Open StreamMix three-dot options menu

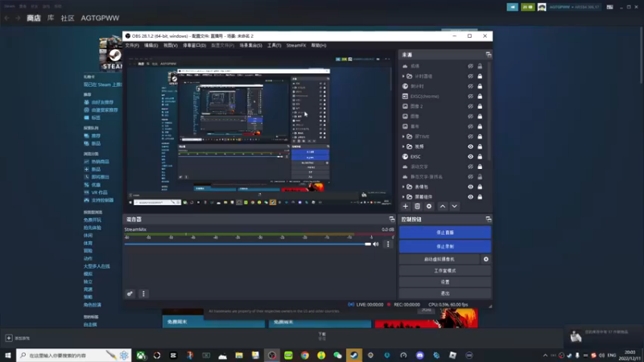point(388,245)
